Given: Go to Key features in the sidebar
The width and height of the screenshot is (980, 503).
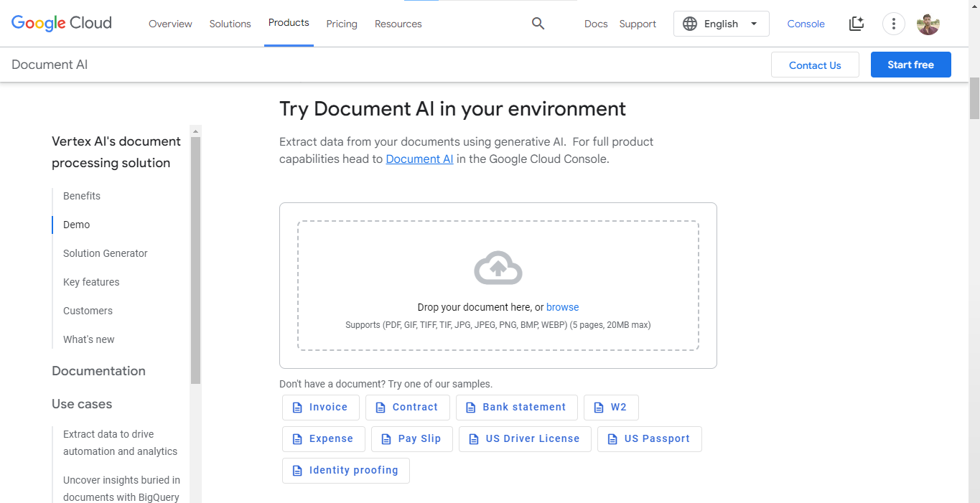Looking at the screenshot, I should pyautogui.click(x=91, y=282).
